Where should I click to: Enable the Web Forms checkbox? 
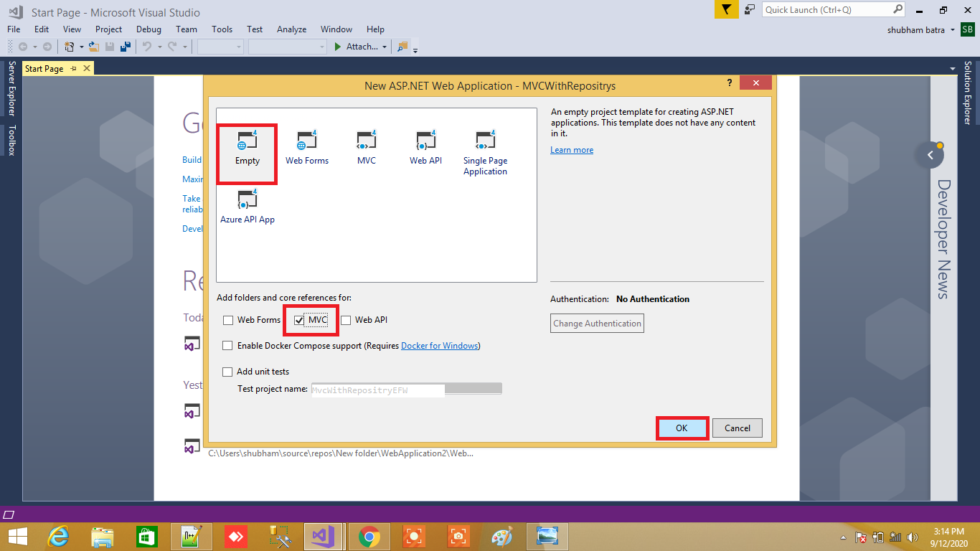(228, 320)
